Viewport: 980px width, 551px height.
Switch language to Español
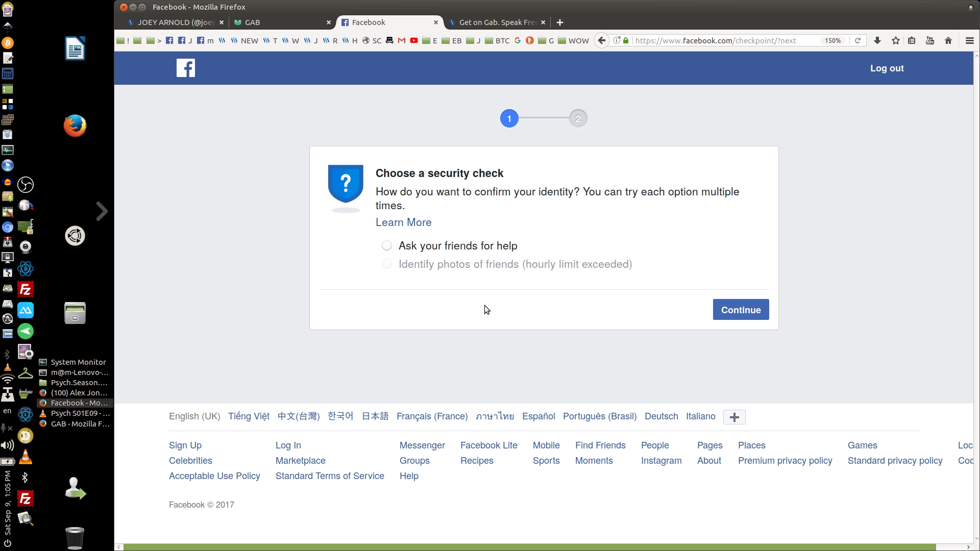(x=538, y=416)
